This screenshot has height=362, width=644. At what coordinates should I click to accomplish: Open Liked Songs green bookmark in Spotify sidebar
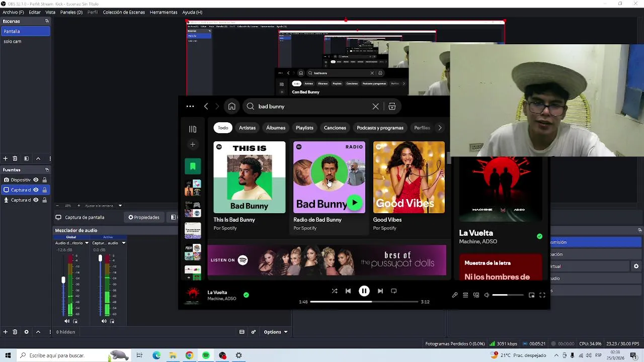point(193,166)
